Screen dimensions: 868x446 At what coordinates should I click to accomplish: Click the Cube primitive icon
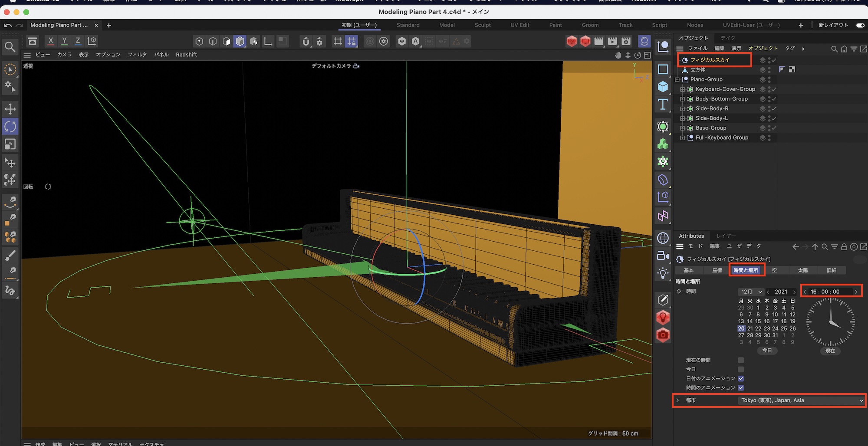663,87
